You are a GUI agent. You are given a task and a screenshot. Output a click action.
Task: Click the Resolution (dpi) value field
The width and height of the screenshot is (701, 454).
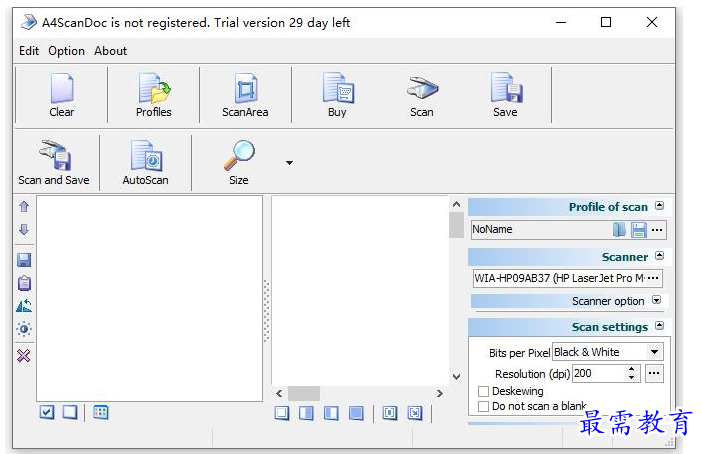(x=598, y=374)
